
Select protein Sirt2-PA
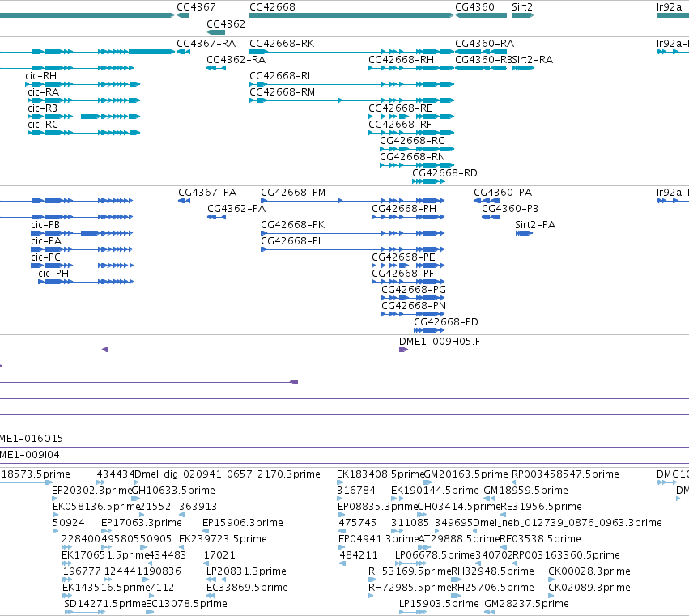535,225
